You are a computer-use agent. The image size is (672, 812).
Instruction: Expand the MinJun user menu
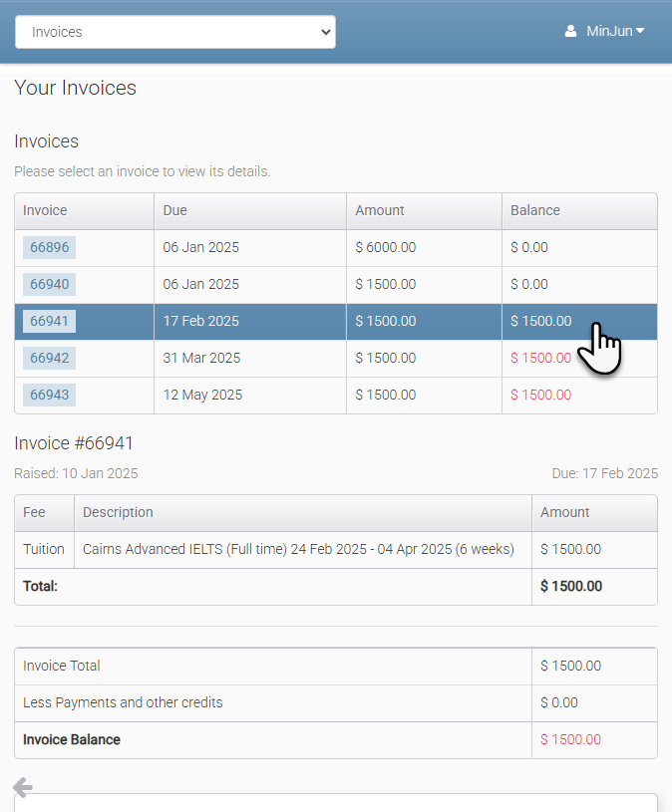pyautogui.click(x=614, y=31)
